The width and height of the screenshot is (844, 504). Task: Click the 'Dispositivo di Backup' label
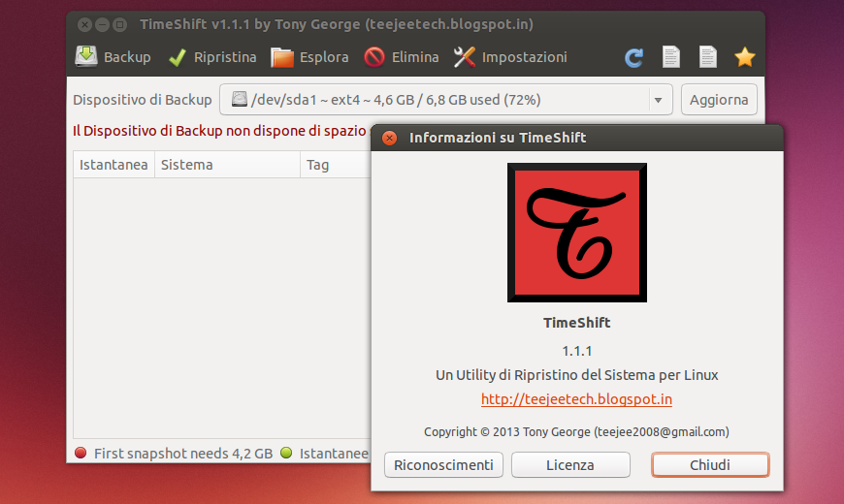click(143, 100)
